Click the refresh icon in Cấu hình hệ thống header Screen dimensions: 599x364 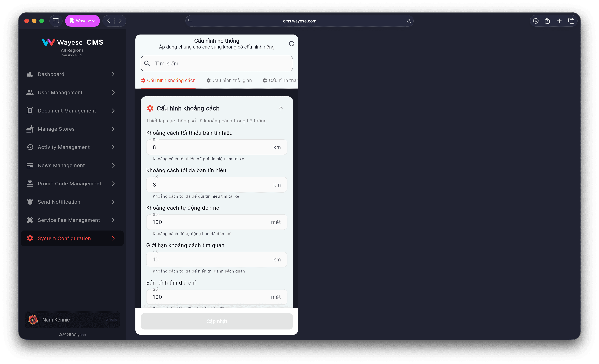pos(292,43)
